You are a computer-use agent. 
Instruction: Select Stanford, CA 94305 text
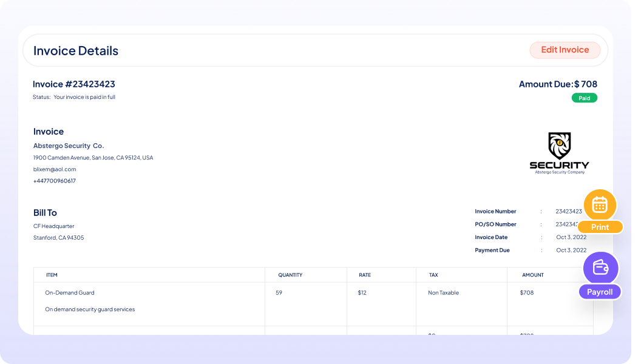pos(58,238)
